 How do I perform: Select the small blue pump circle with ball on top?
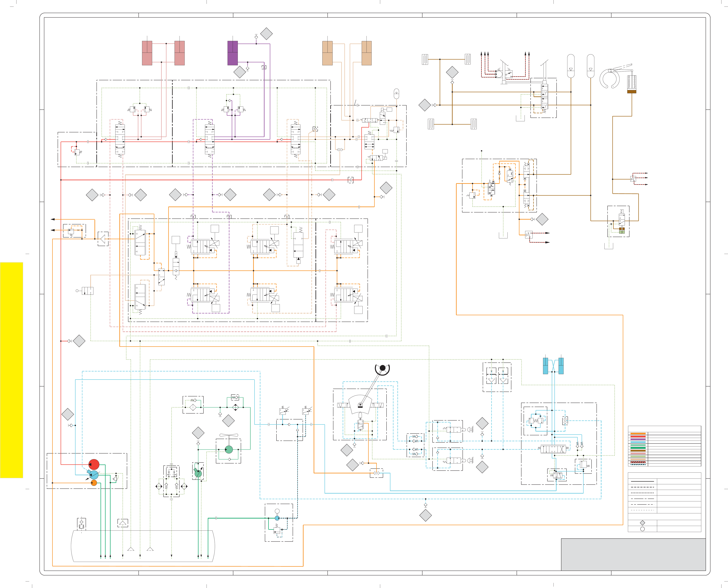(x=277, y=518)
